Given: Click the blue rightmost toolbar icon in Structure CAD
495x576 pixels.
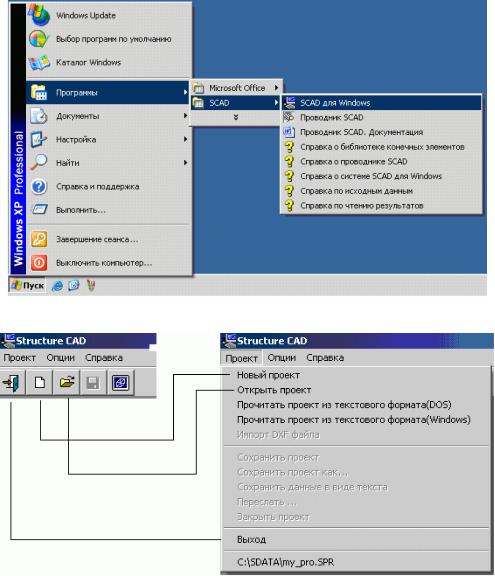Looking at the screenshot, I should [120, 383].
